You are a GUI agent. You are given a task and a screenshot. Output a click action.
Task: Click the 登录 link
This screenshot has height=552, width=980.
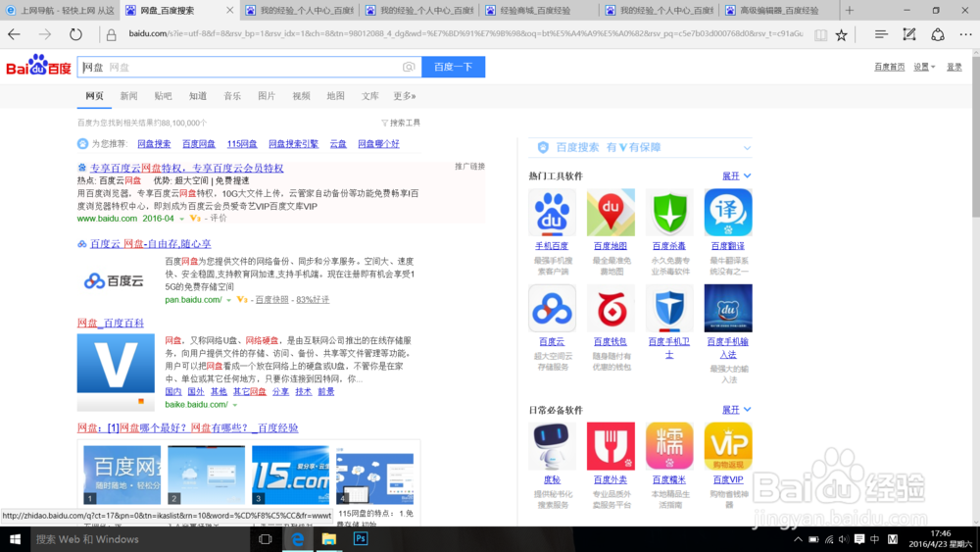tap(955, 67)
